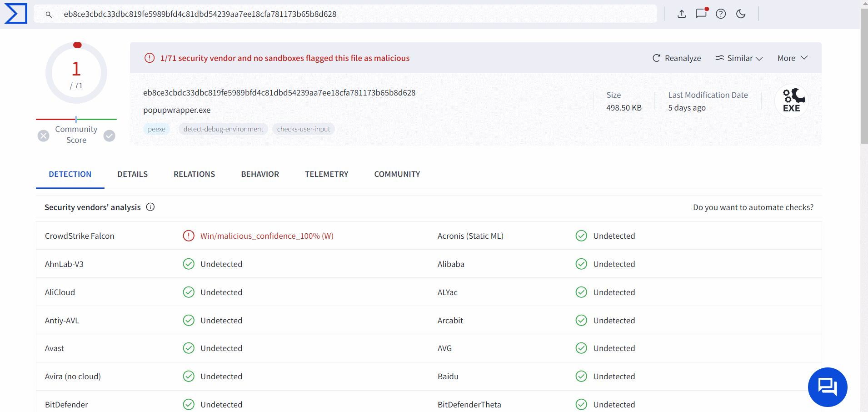This screenshot has width=868, height=412.
Task: Click the popupwrapper.exe file name
Action: (177, 110)
